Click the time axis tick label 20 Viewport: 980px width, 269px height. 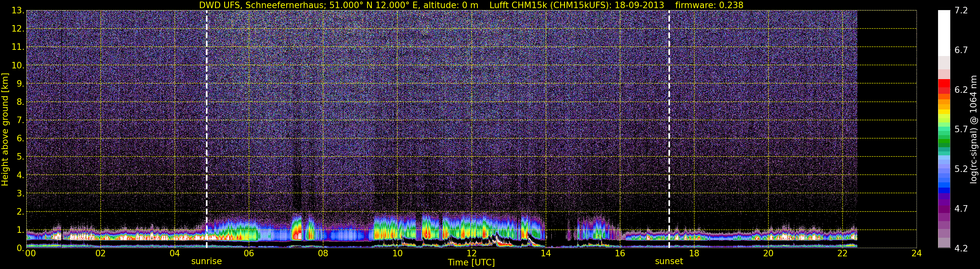click(768, 253)
